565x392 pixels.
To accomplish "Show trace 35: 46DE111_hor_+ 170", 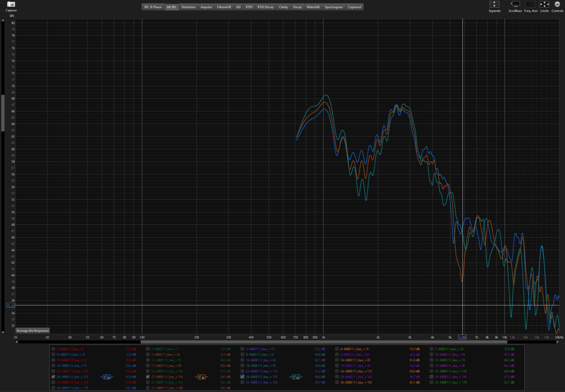I will pos(431,382).
